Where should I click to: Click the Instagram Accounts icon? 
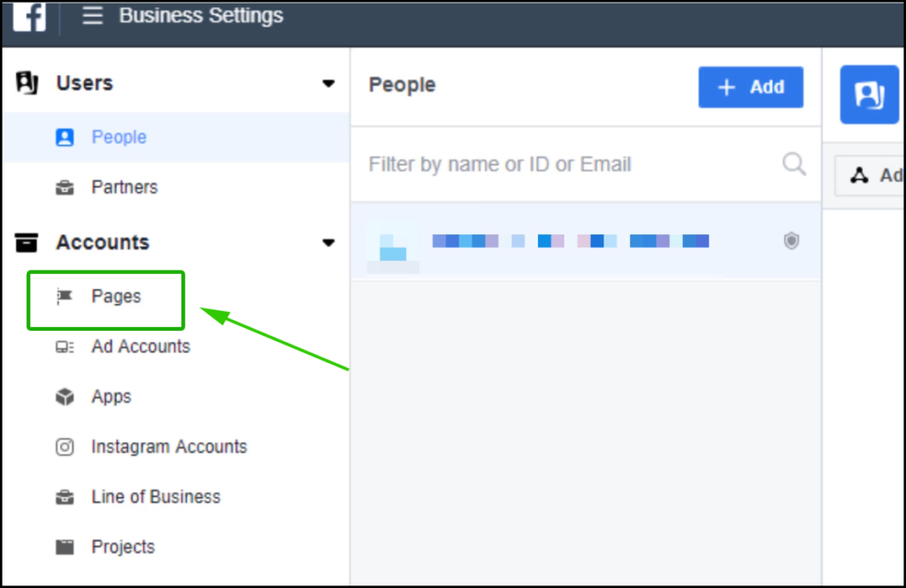tap(65, 447)
